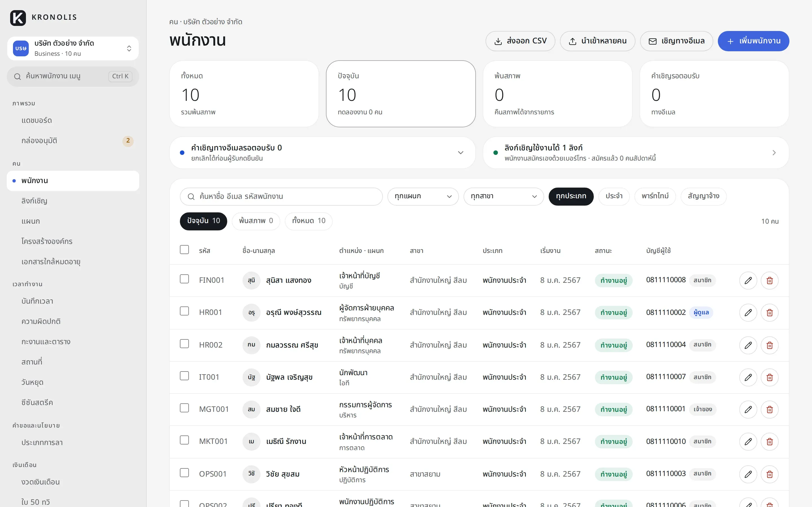Click the edit pencil for MGT001 สมชาย ใจดี

coord(748,410)
